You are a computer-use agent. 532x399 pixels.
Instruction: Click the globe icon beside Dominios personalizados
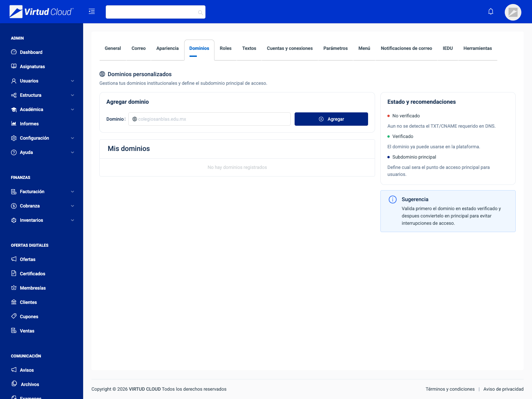tap(102, 74)
